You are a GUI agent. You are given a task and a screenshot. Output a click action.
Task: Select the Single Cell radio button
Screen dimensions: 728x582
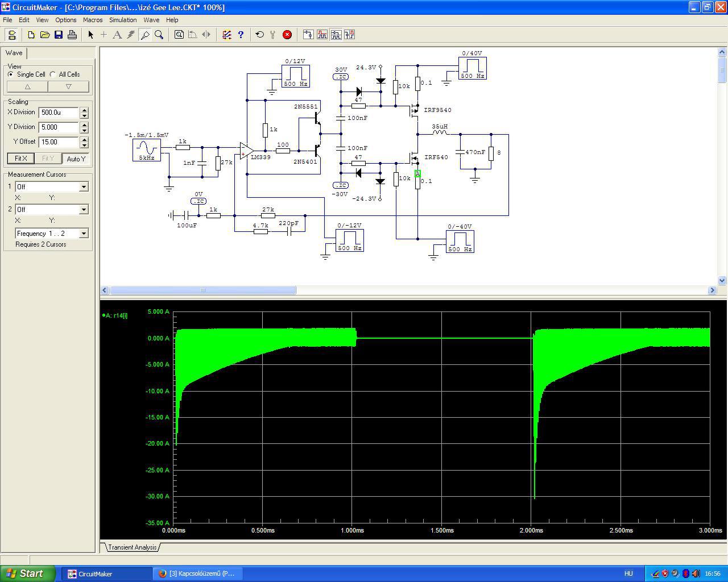pyautogui.click(x=11, y=74)
